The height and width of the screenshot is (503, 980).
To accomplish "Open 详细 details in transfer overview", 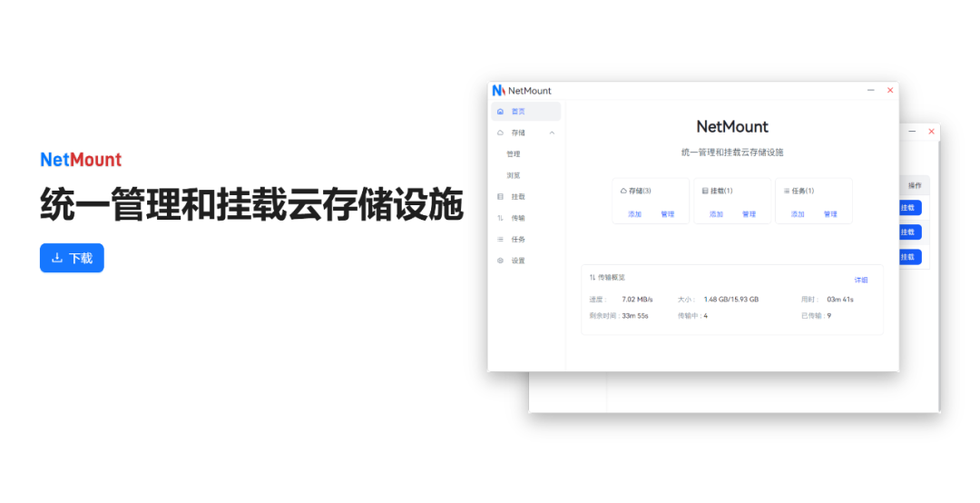I will (x=861, y=281).
